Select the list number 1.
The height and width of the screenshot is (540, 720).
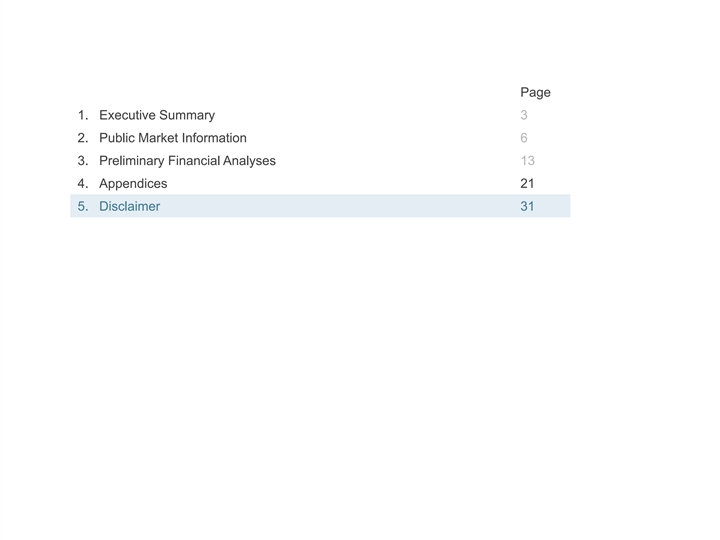tap(83, 115)
